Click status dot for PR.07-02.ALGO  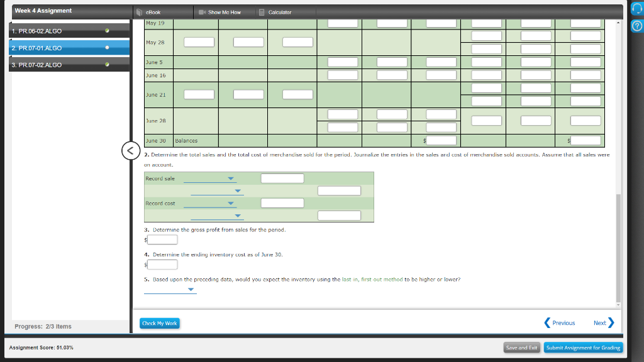(x=107, y=65)
